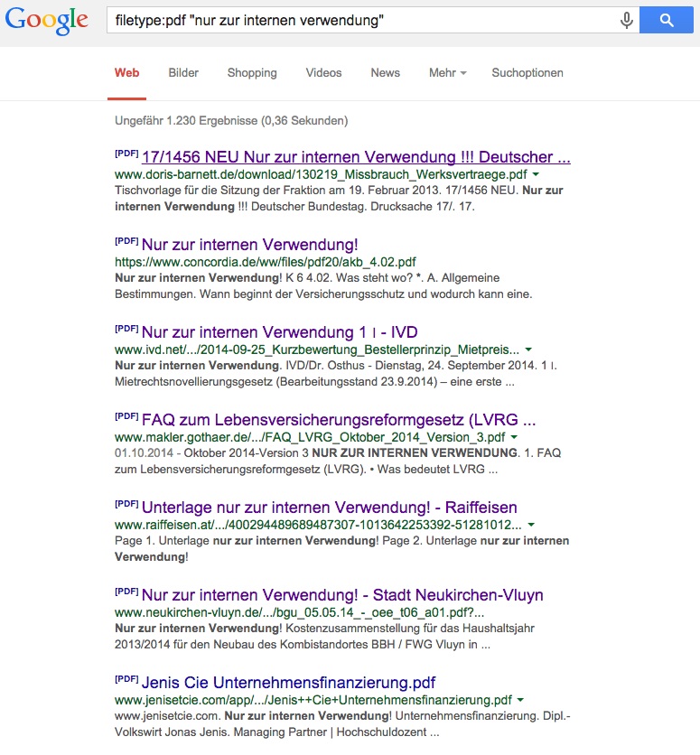This screenshot has width=700, height=755.
Task: Switch to the Bilder tab
Action: (183, 73)
